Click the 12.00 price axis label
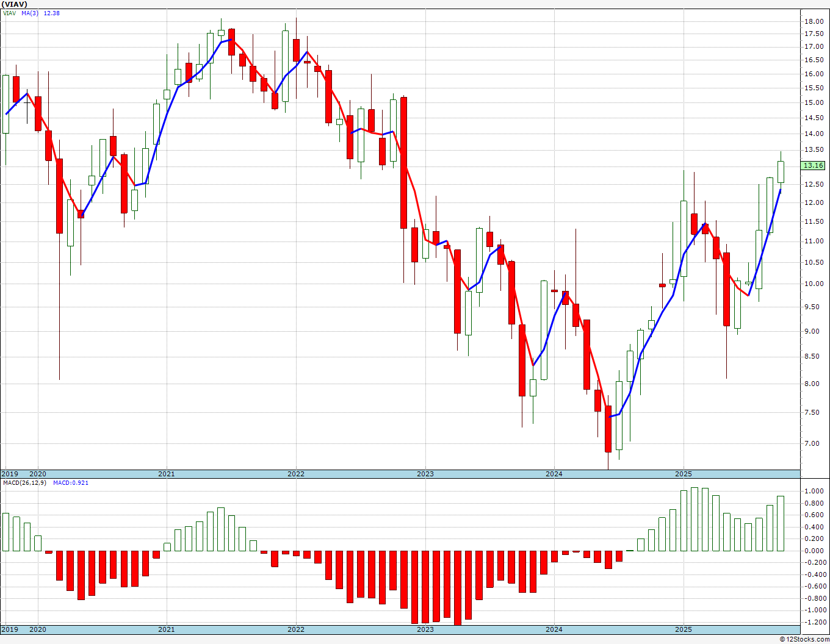Image resolution: width=830 pixels, height=644 pixels. pos(813,202)
